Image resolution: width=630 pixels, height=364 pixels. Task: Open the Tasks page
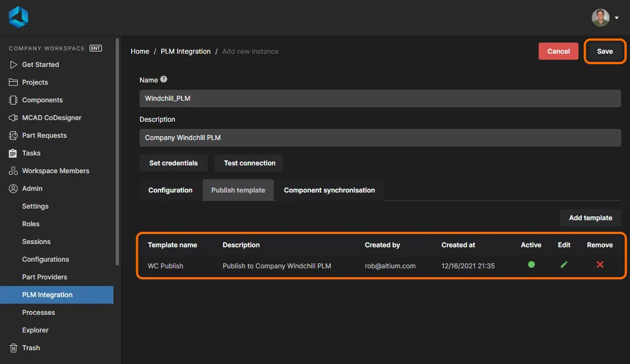click(x=31, y=153)
